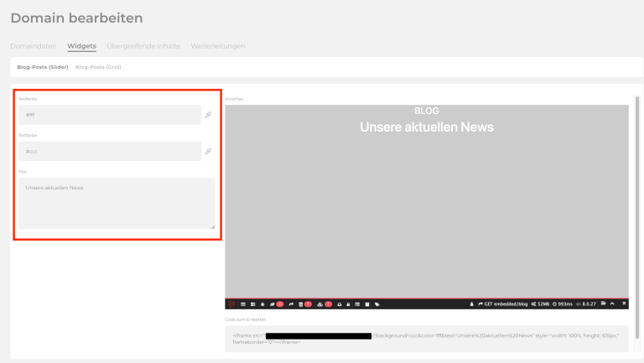Open the Übergreifende Inhalte tab

pos(143,45)
